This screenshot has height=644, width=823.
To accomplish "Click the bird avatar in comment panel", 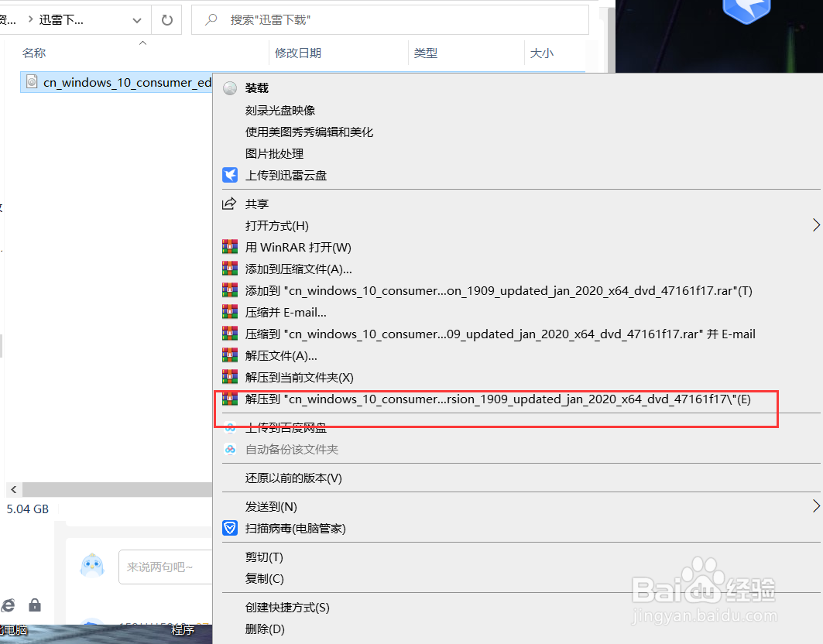I will click(92, 566).
